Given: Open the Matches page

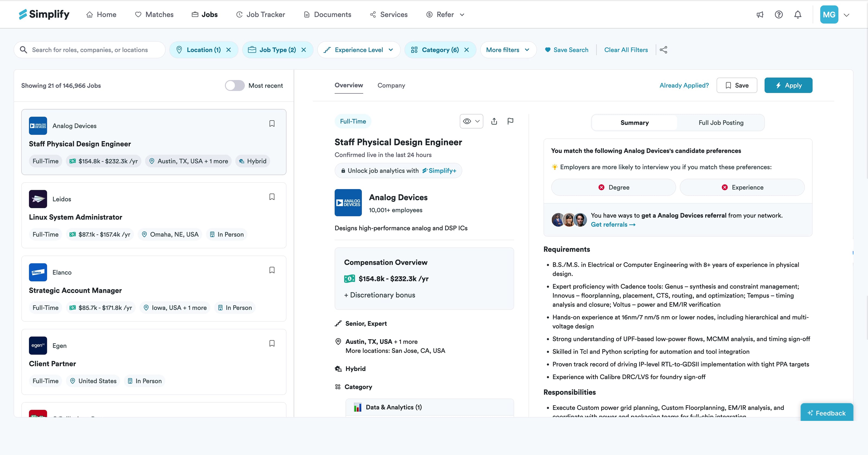Looking at the screenshot, I should [x=154, y=14].
